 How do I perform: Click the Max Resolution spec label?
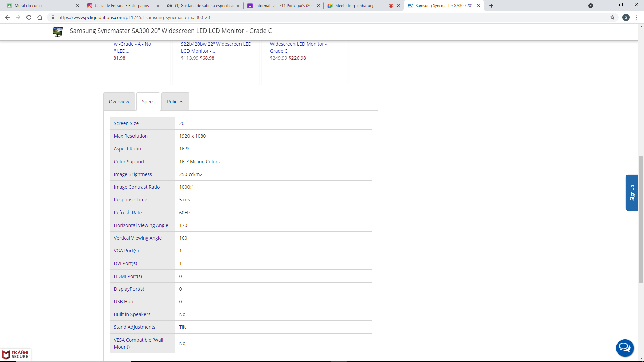click(x=130, y=136)
